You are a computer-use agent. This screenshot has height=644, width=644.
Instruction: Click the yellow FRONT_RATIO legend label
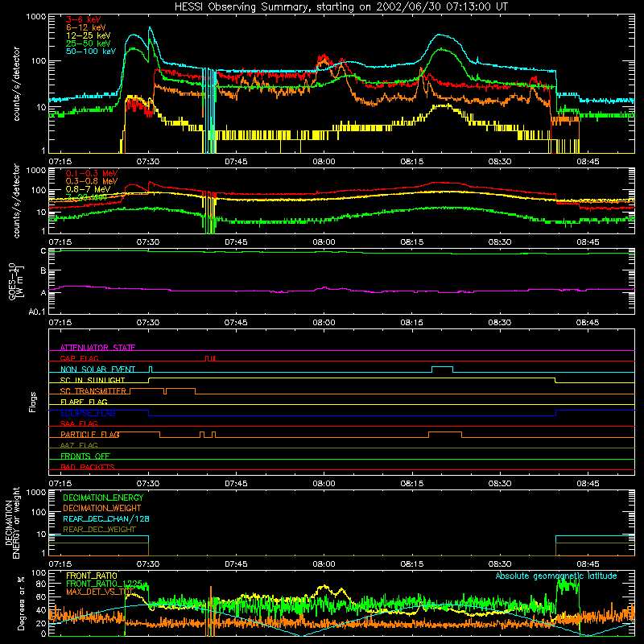92,576
